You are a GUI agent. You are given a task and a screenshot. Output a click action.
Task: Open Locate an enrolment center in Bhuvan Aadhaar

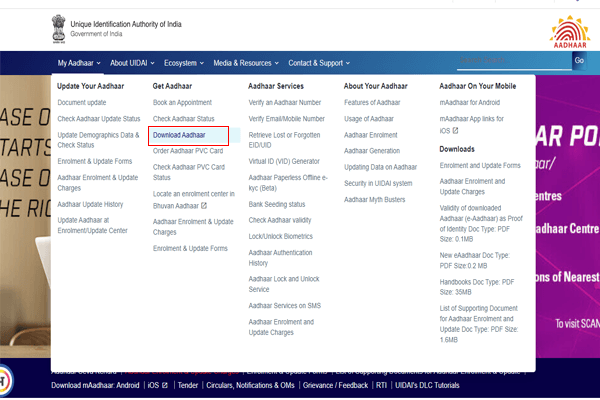(194, 200)
